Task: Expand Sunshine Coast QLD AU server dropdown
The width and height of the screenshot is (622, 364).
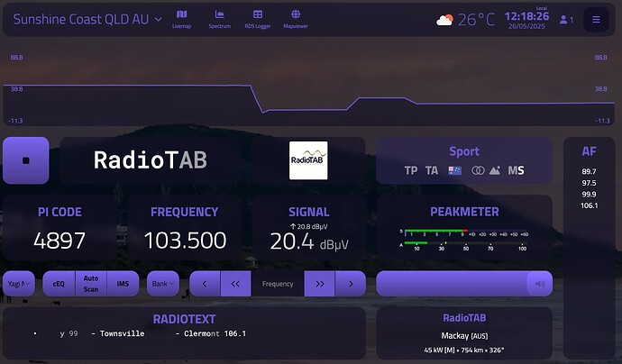Action: click(87, 19)
